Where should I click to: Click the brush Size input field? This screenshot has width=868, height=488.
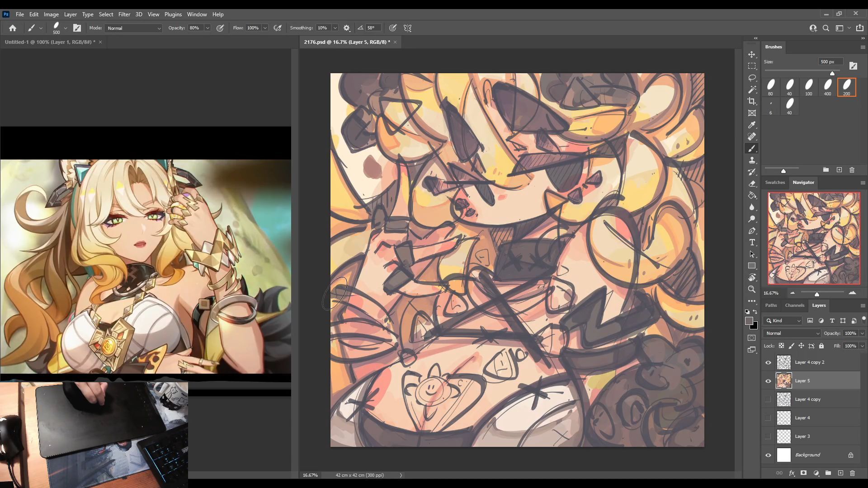pos(830,62)
